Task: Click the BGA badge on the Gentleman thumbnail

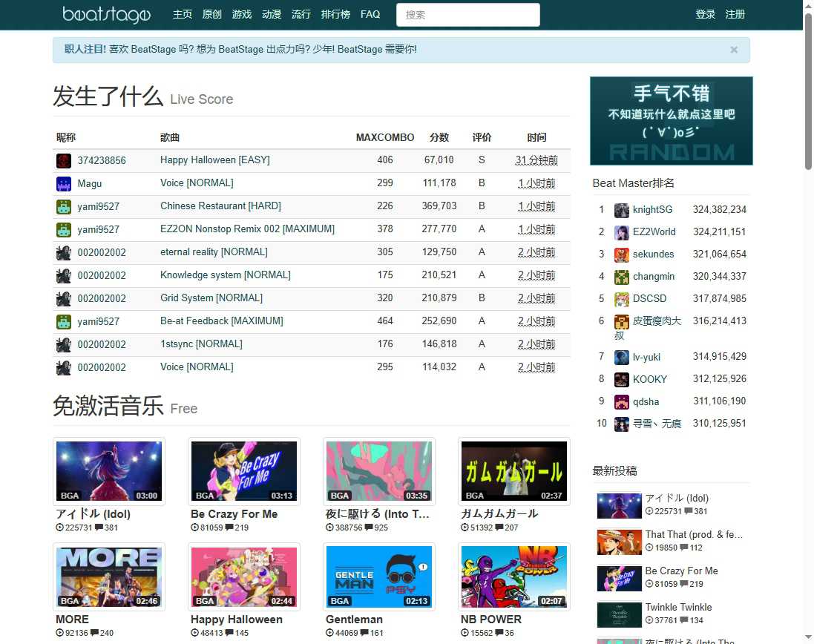Action: pos(339,602)
